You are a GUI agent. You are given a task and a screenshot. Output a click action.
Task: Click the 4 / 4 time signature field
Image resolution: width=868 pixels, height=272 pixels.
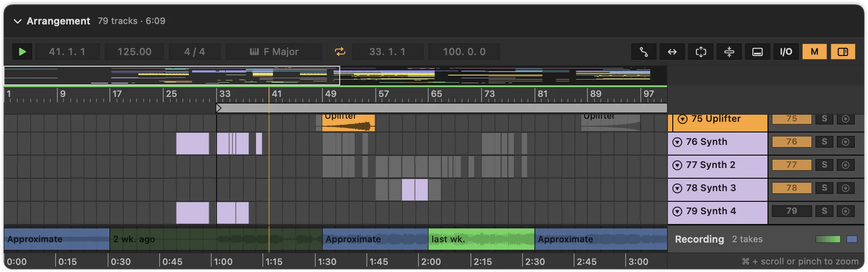pyautogui.click(x=195, y=52)
